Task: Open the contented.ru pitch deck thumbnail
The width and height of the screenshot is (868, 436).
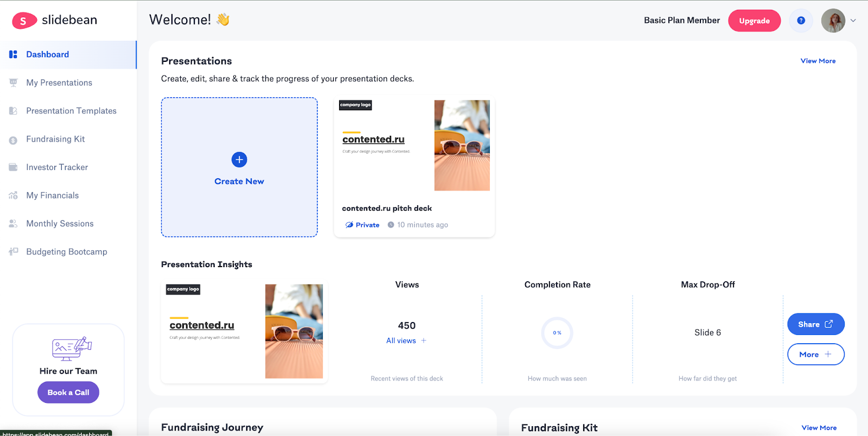Action: [x=414, y=145]
